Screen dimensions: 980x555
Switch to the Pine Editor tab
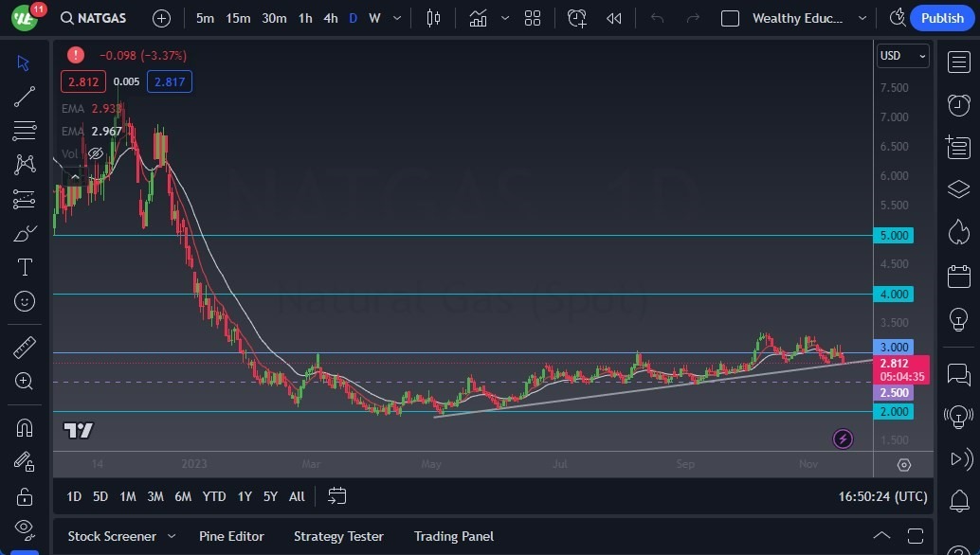(231, 536)
